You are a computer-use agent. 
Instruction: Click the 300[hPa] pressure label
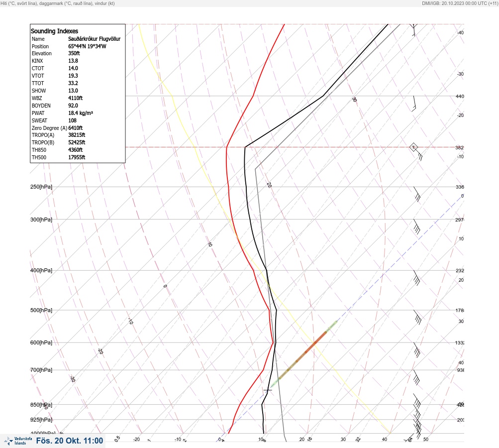click(41, 220)
